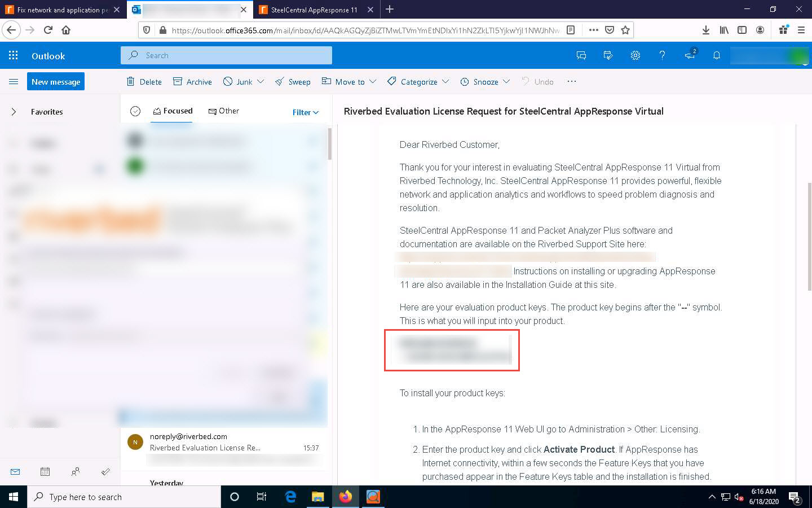Open the chat icon in Outlook header

(581, 55)
